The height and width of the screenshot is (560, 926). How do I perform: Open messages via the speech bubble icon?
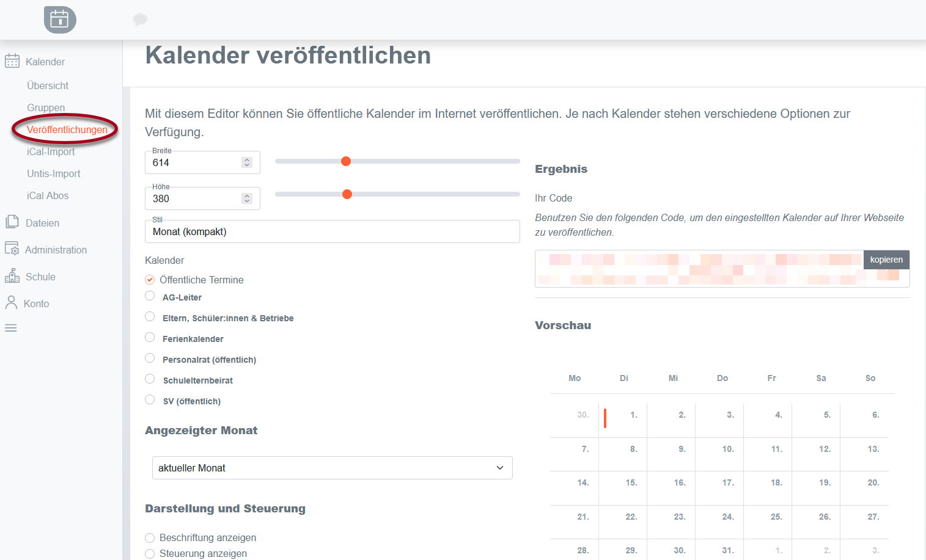(140, 20)
